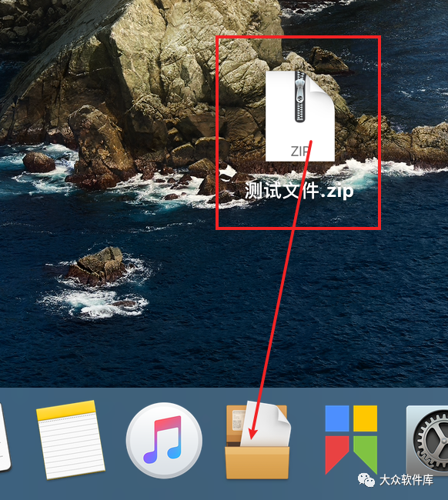Click the blue square of the colored app icon
The width and height of the screenshot is (448, 500).
coord(337,418)
